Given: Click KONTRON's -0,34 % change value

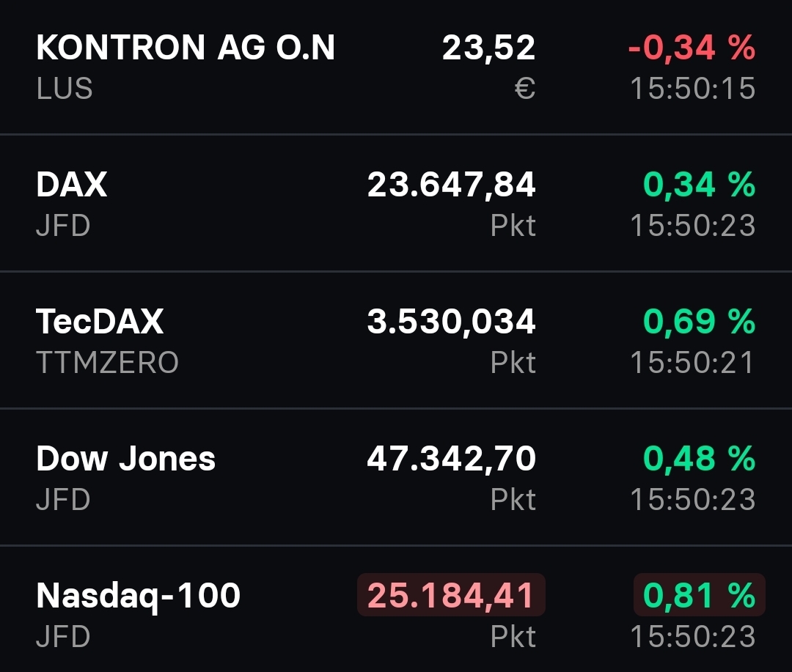Looking at the screenshot, I should coord(692,48).
